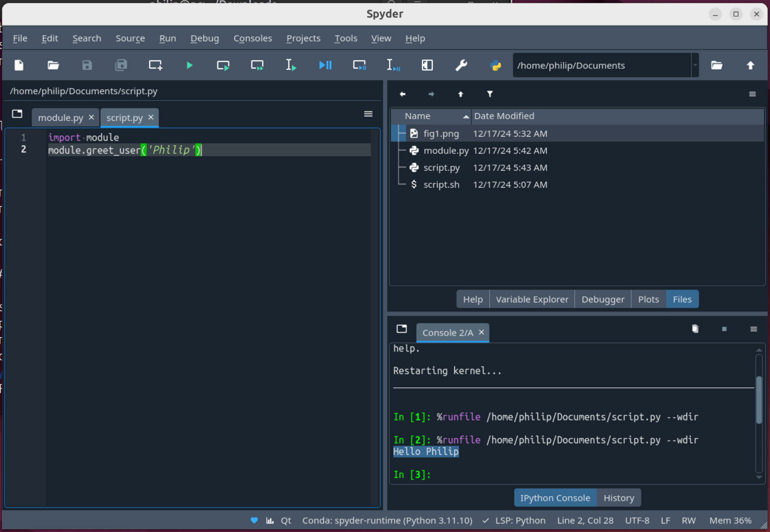Run file with green play icon
Image resolution: width=770 pixels, height=532 pixels.
click(189, 65)
